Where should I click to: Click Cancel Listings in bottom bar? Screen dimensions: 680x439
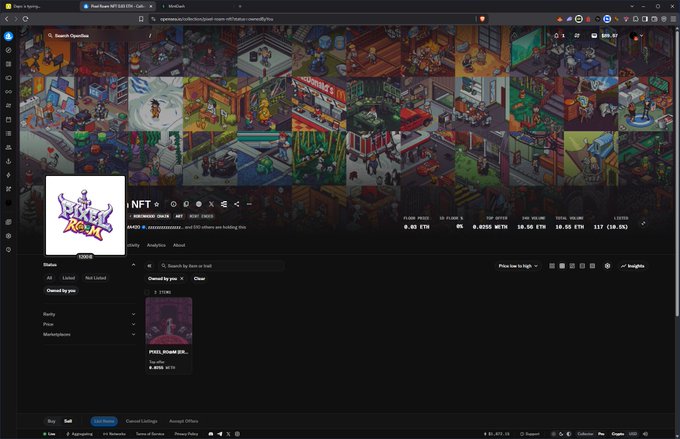click(x=141, y=421)
